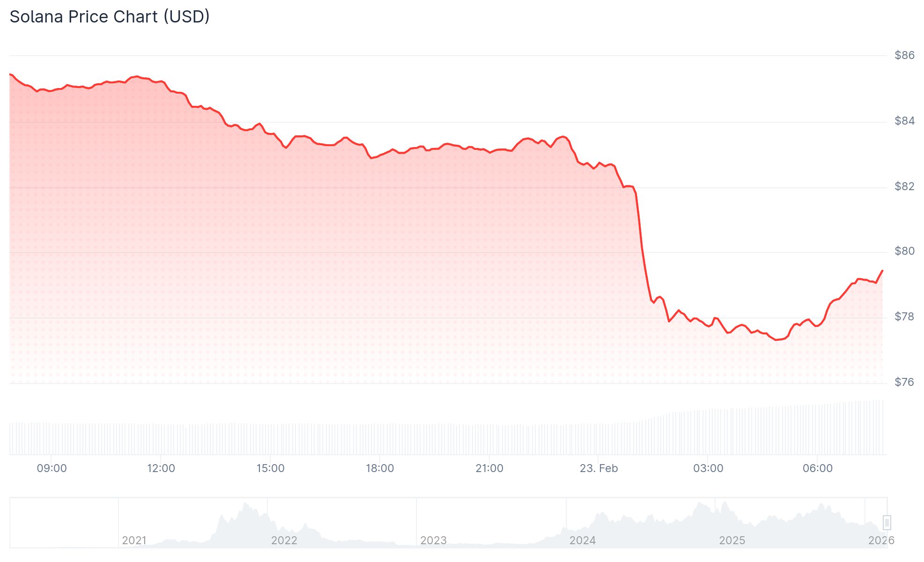Image resolution: width=924 pixels, height=562 pixels.
Task: Click the $86 price axis label
Action: [904, 55]
